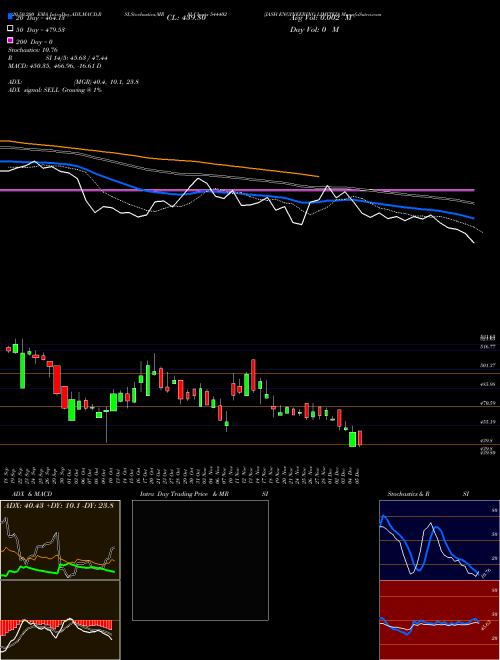Open the ADX line chart panel
The height and width of the screenshot is (660, 500).
pyautogui.click(x=60, y=540)
